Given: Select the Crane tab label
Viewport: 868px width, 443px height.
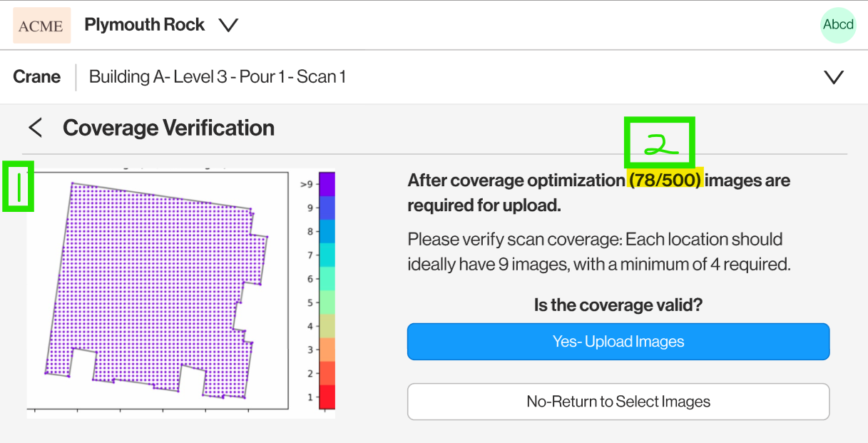Looking at the screenshot, I should [x=36, y=77].
